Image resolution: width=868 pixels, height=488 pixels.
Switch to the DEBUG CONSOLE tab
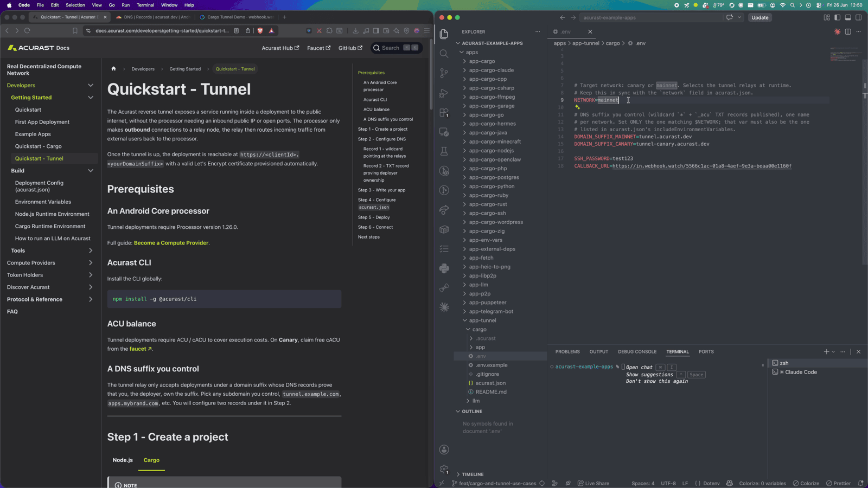tap(637, 352)
